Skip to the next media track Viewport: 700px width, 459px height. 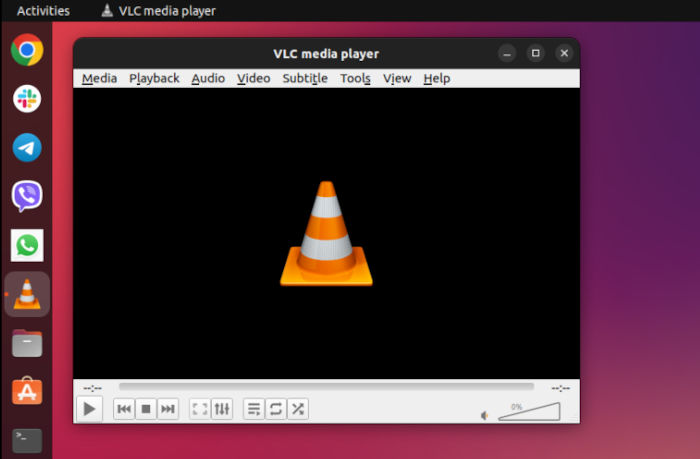pos(168,409)
